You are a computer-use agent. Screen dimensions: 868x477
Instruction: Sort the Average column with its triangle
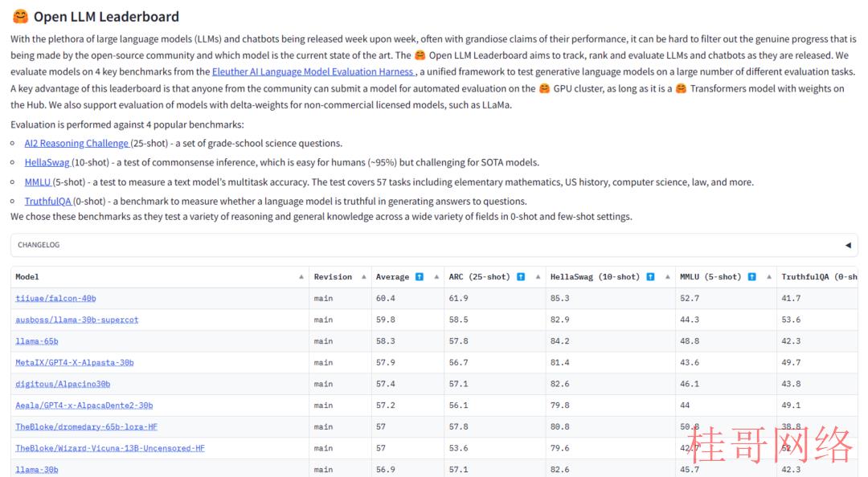[436, 277]
